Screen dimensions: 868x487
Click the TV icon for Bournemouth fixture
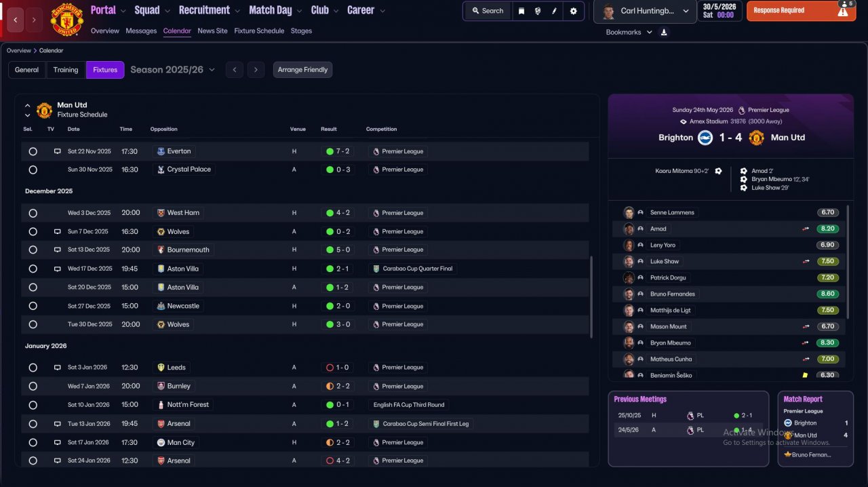(x=58, y=250)
